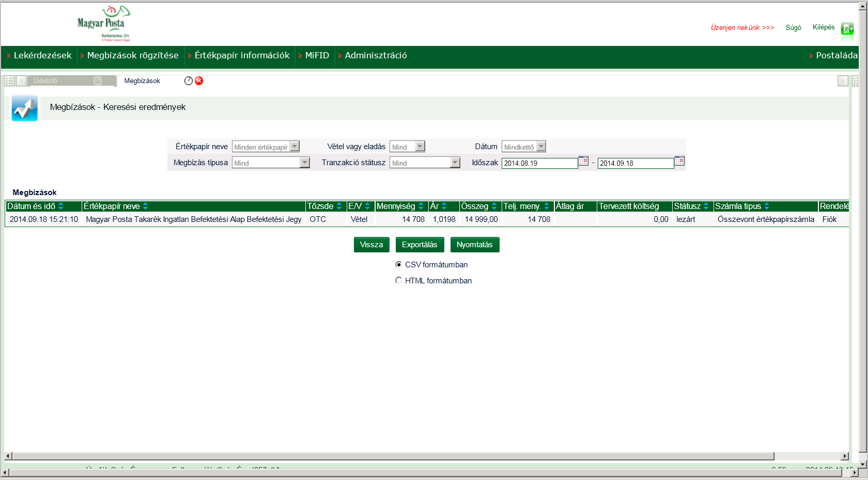The width and height of the screenshot is (868, 480).
Task: Open the Lekérdezések menu
Action: [42, 55]
